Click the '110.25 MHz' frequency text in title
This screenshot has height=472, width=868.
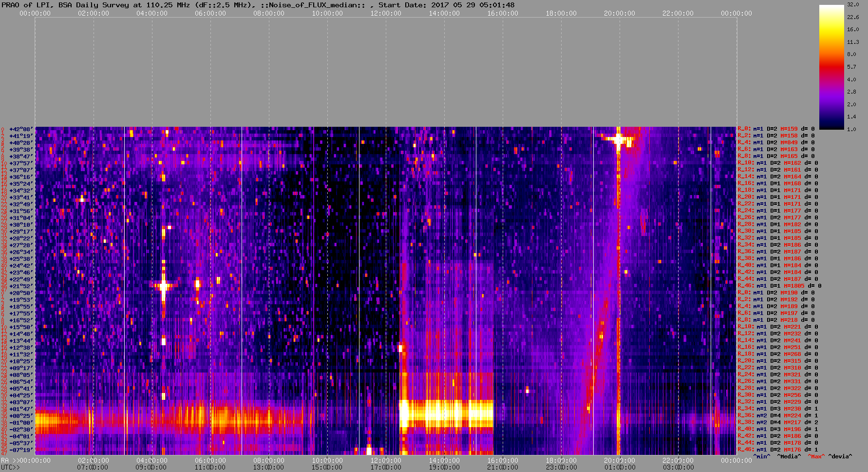click(168, 5)
